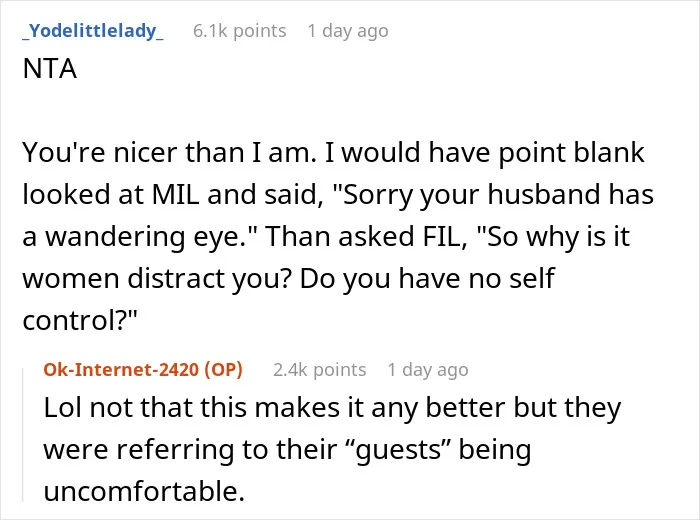Open the Ok-Internet-2420 username link
The width and height of the screenshot is (700, 520).
121,370
